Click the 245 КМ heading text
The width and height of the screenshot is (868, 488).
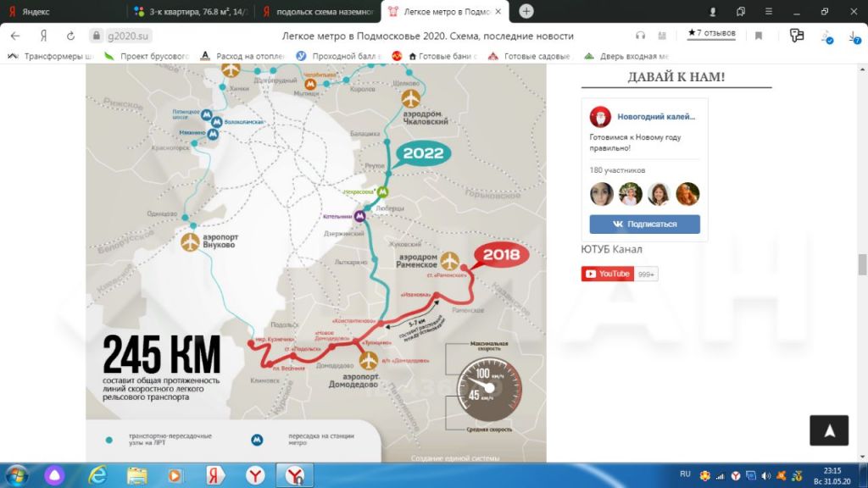point(162,355)
